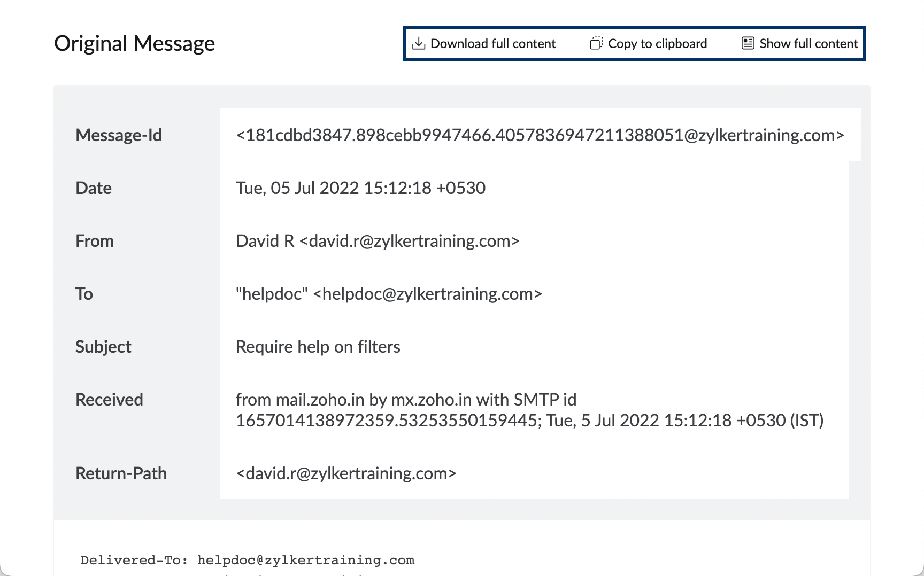Click the Delivered-To raw header line

click(248, 561)
